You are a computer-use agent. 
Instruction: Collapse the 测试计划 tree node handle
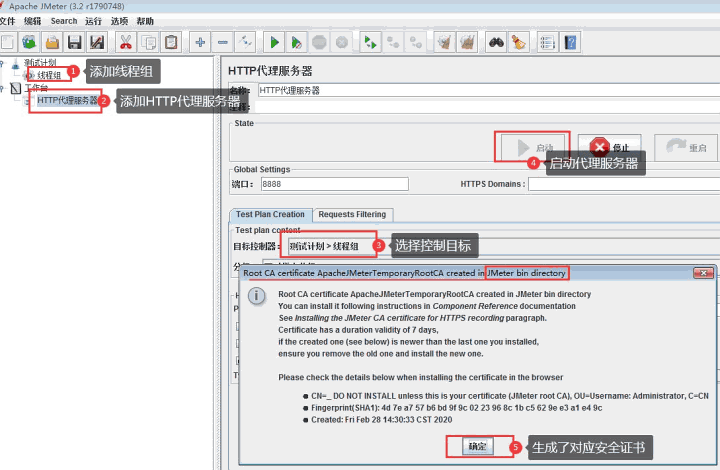(2, 63)
